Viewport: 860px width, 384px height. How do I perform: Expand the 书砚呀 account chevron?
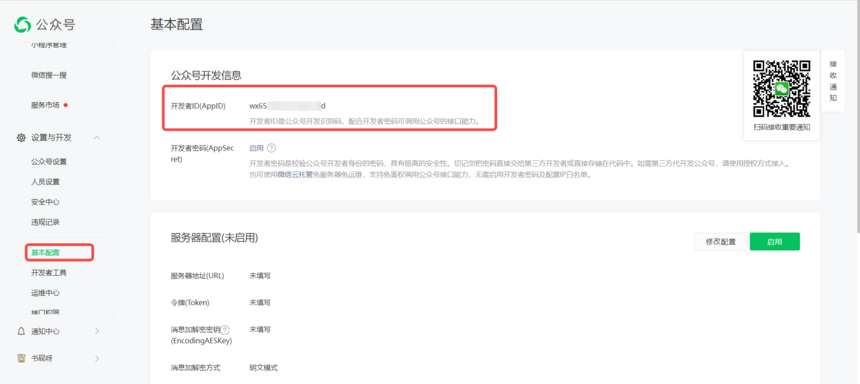point(97,358)
